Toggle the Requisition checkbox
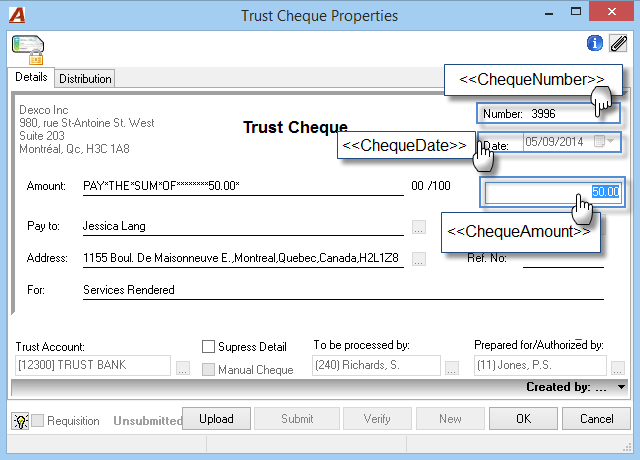The image size is (640, 460). (x=38, y=420)
